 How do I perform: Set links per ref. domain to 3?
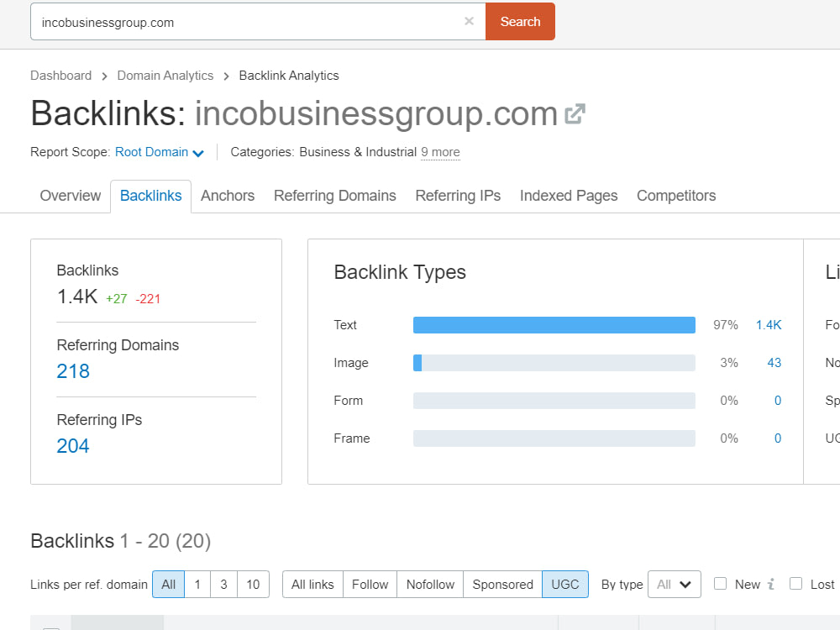tap(224, 584)
